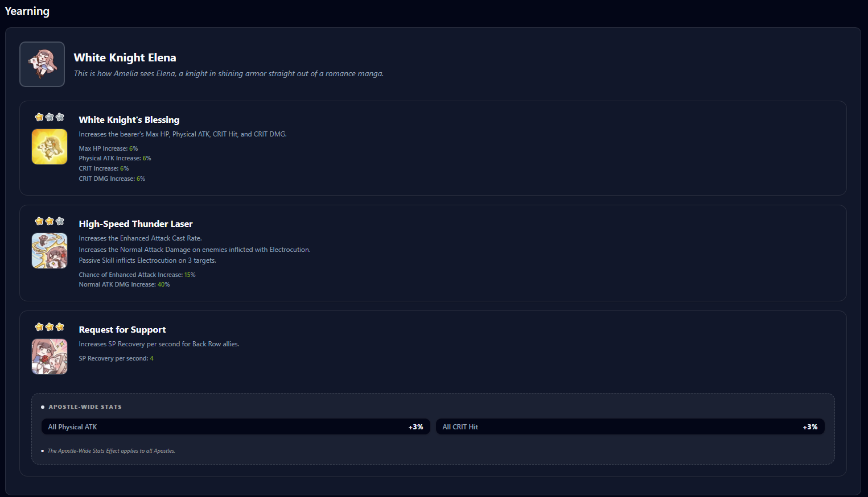The width and height of the screenshot is (868, 497).
Task: Click the three-star rating above Request for Support
Action: coord(50,327)
